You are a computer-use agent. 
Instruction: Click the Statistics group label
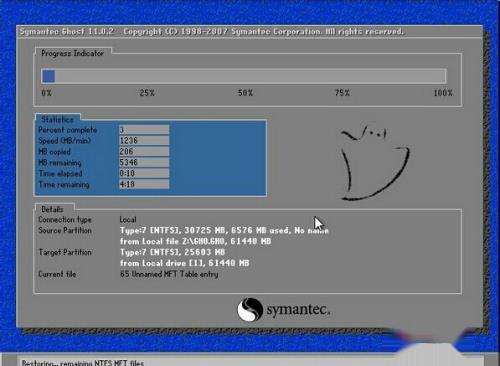pos(57,119)
